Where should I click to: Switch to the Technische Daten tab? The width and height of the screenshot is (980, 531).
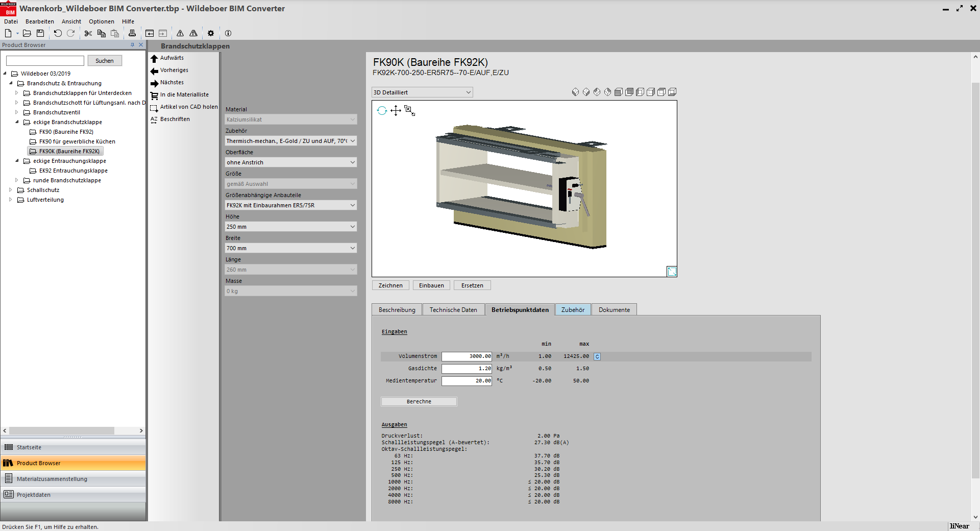coord(453,310)
